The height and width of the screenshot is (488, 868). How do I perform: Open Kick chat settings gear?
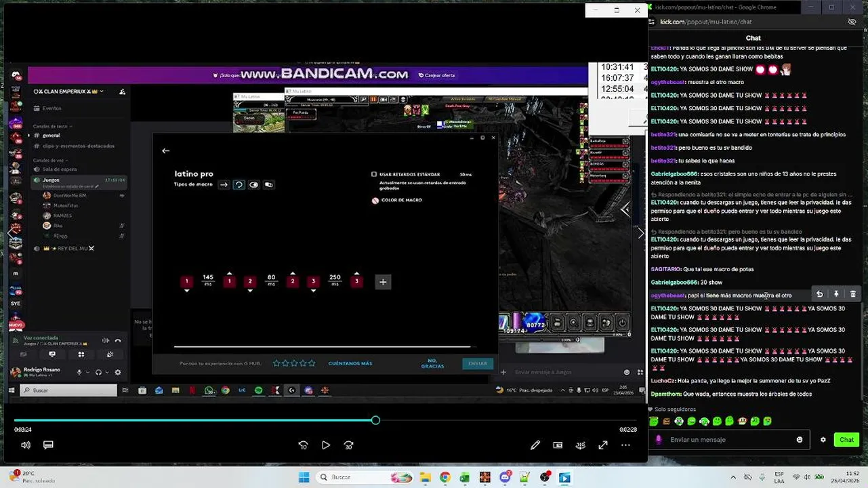pyautogui.click(x=823, y=440)
